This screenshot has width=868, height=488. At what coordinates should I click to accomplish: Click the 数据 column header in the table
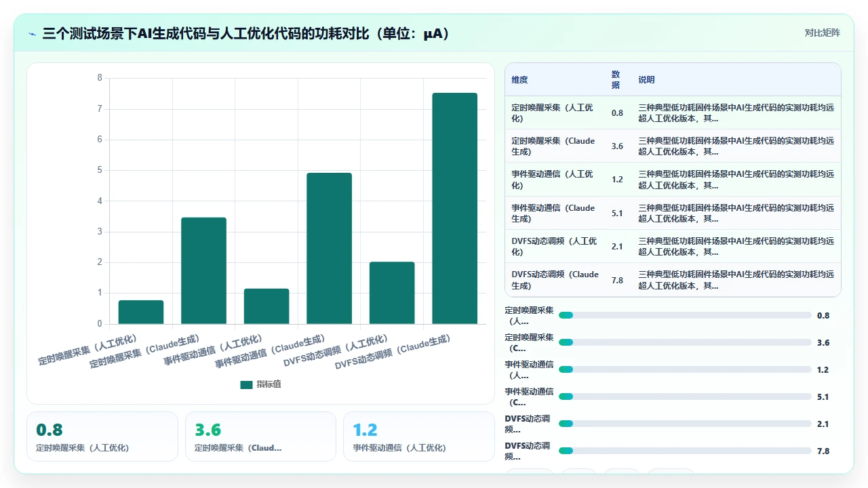[x=616, y=80]
